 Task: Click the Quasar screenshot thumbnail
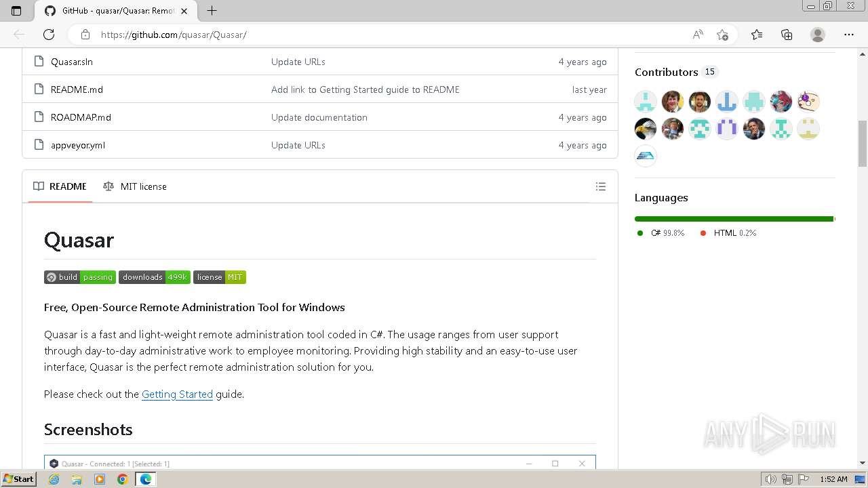click(x=320, y=462)
